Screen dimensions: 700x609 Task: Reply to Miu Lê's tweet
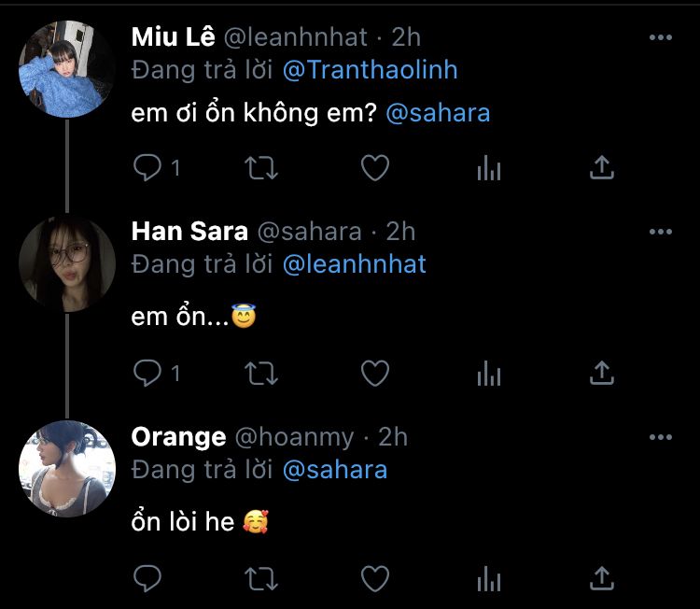(148, 168)
